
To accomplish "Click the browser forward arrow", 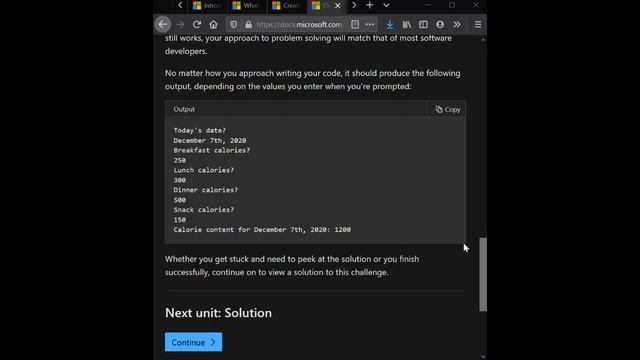I will (x=180, y=24).
